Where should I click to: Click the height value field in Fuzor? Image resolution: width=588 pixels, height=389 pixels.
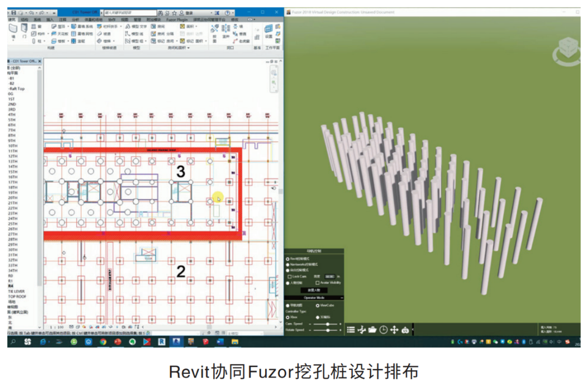point(330,276)
